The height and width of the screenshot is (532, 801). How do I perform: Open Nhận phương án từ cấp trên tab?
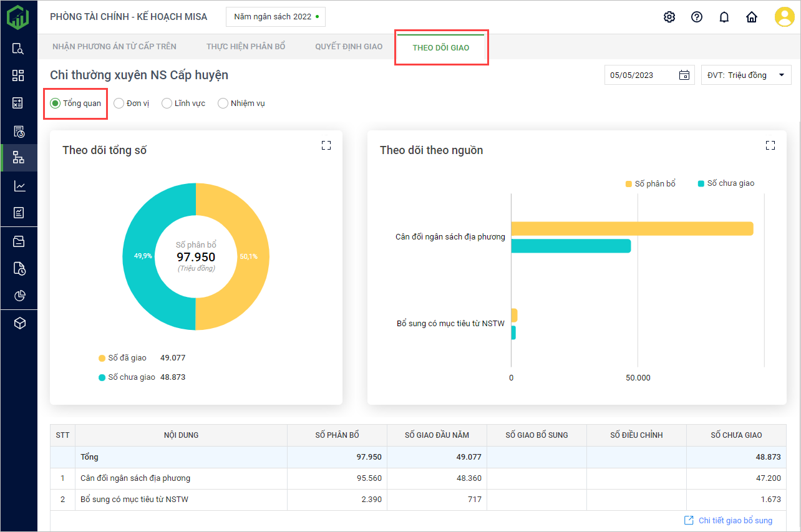click(x=114, y=47)
